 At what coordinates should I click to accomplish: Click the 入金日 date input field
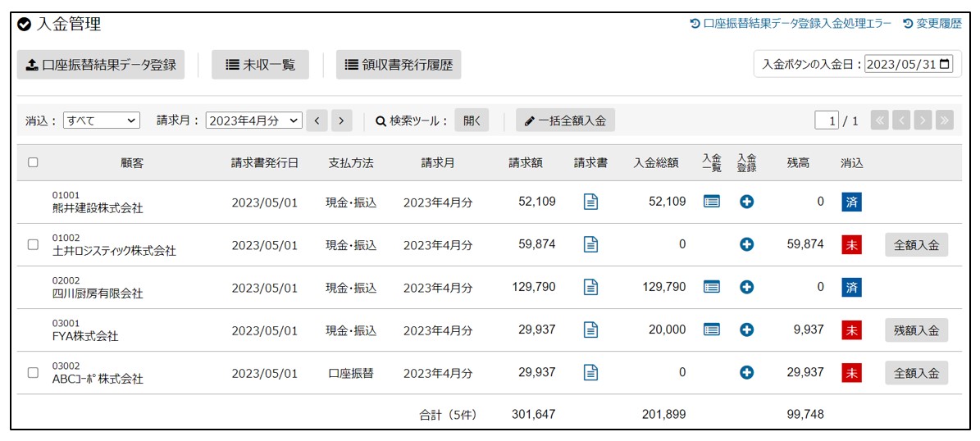pos(909,64)
